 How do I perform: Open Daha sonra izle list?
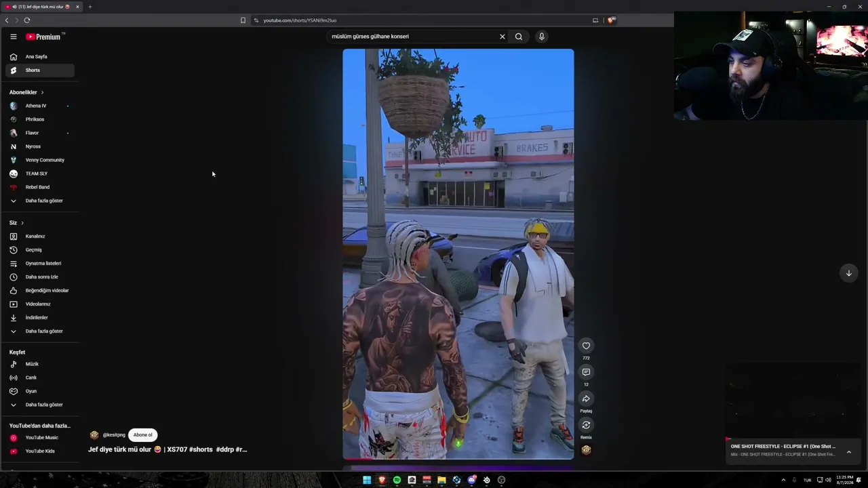point(40,277)
